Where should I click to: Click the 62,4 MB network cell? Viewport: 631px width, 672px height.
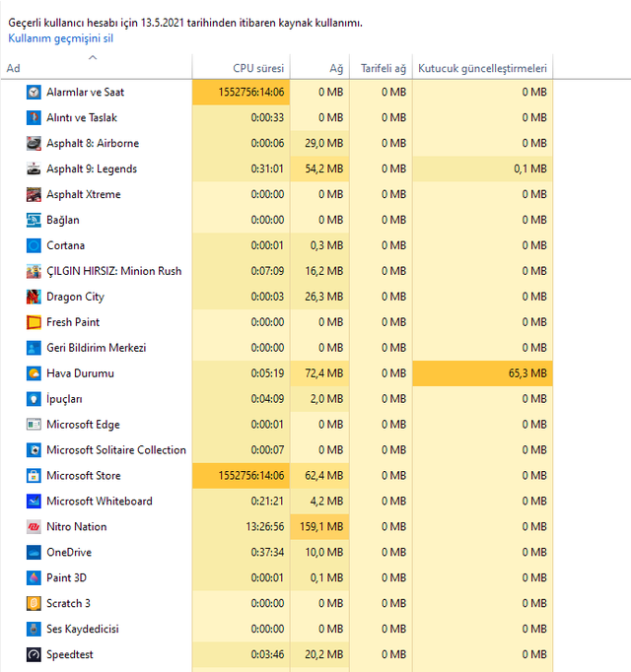click(320, 476)
